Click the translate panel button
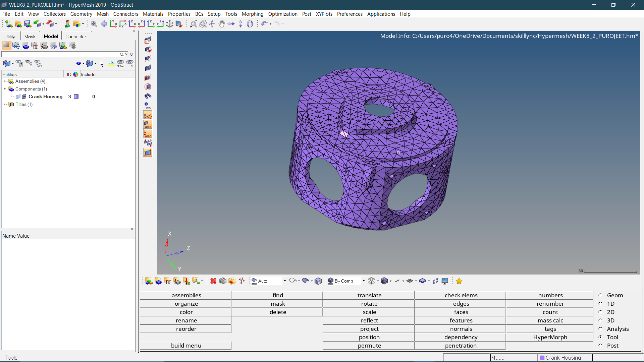Screen dimensions: 644x362 369,295
